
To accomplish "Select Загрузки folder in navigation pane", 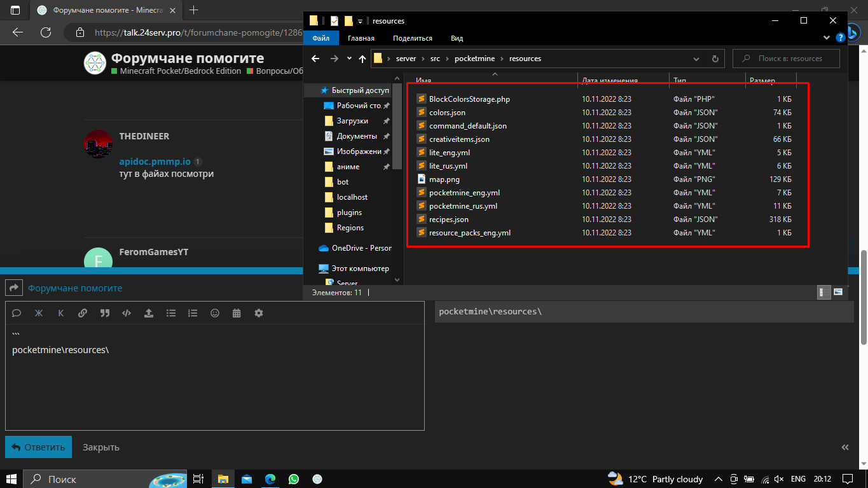I will pos(352,121).
